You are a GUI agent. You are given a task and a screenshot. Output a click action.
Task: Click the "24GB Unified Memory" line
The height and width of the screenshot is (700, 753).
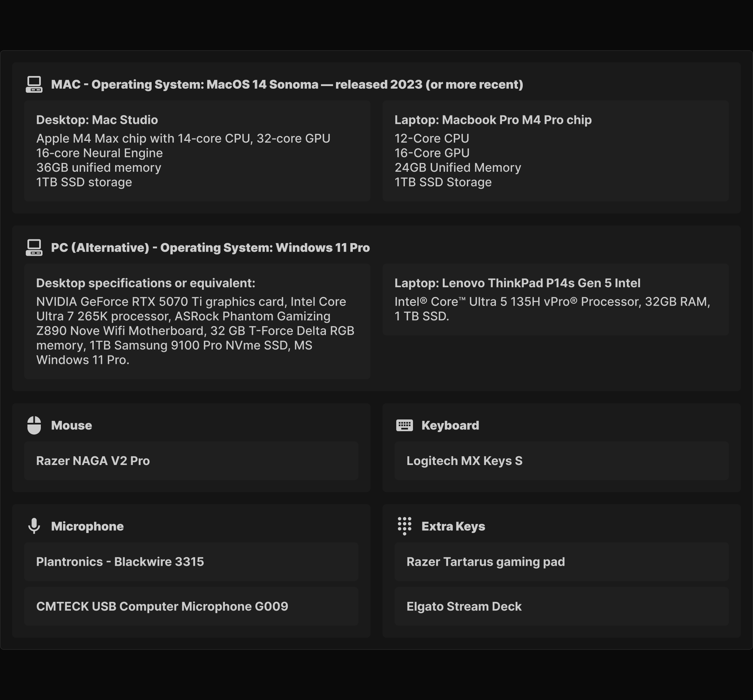[x=458, y=168]
